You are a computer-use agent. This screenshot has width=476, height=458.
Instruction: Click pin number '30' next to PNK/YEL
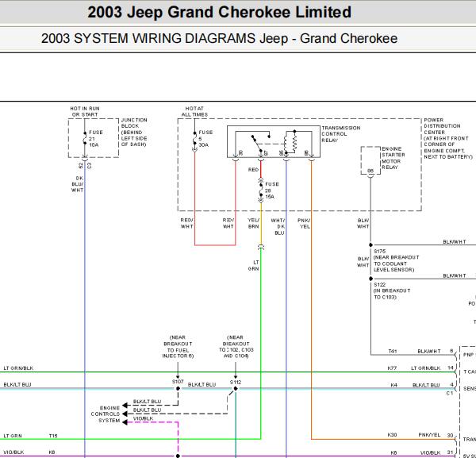[x=450, y=435]
